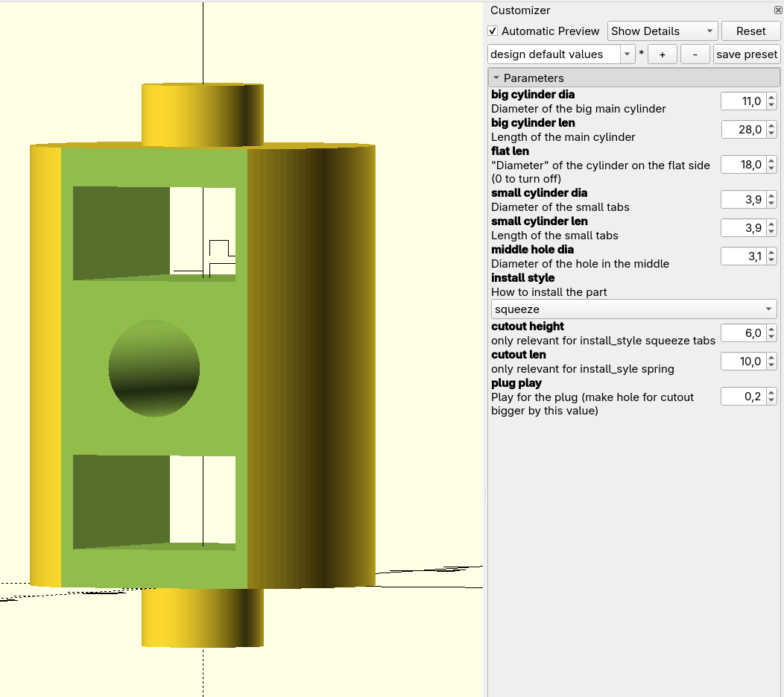Click the big cylinder len value field
784x697 pixels.
pos(743,130)
